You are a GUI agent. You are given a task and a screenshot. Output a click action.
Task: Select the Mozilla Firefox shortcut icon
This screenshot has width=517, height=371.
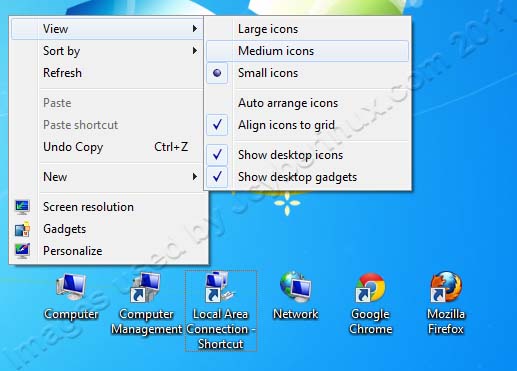pos(446,288)
